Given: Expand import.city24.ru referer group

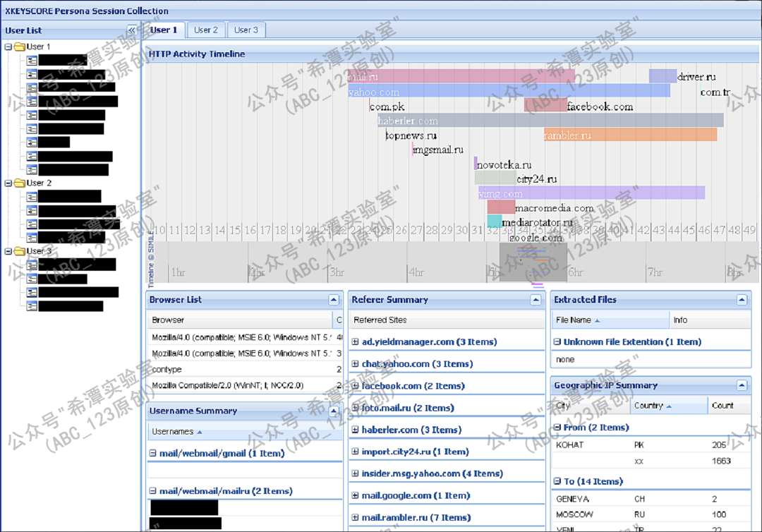Looking at the screenshot, I should (355, 452).
